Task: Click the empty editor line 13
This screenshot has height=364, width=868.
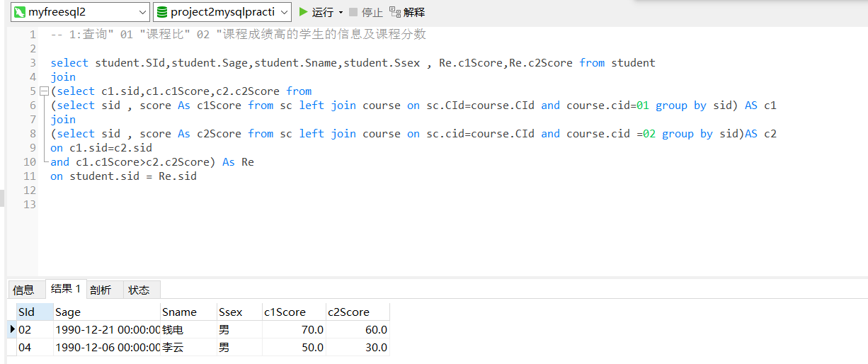Action: pos(453,205)
